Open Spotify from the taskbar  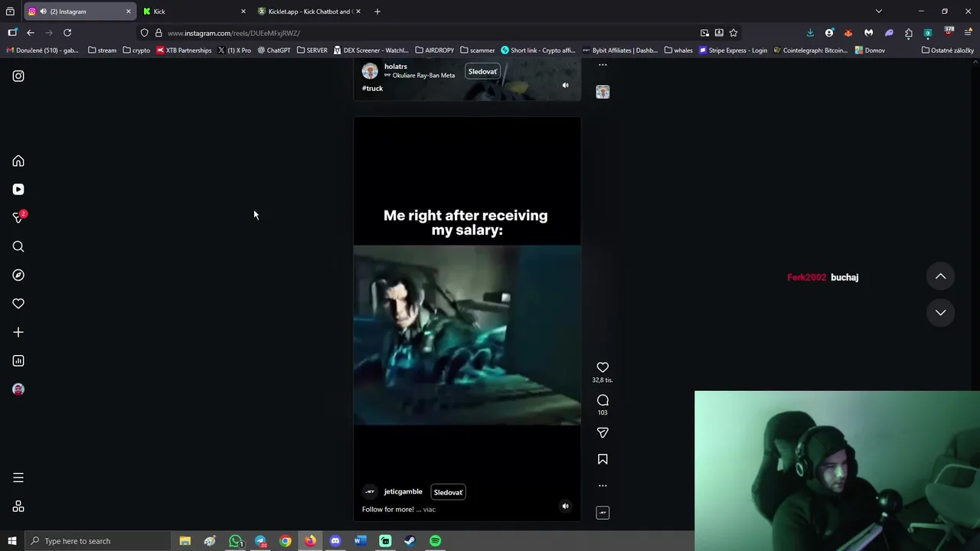pos(435,541)
